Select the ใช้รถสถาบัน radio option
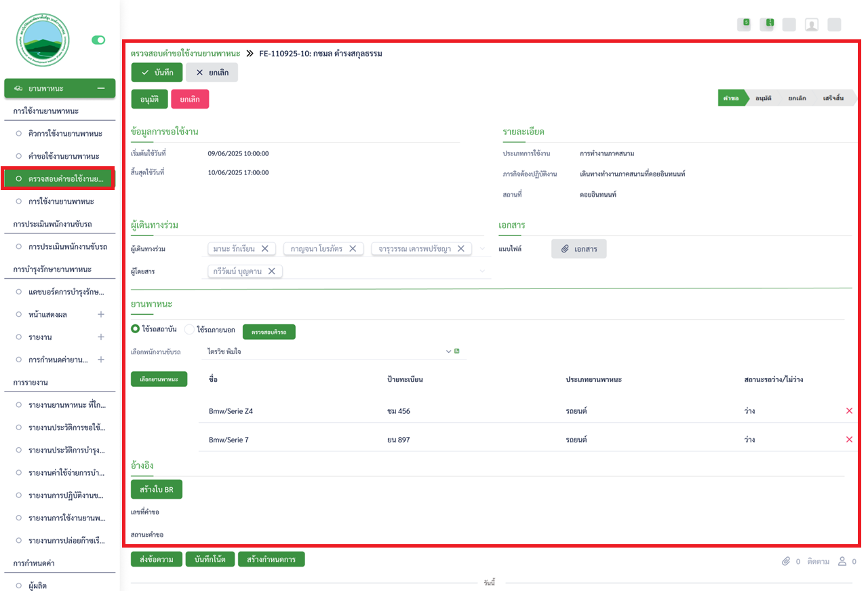The width and height of the screenshot is (868, 591). (x=136, y=329)
